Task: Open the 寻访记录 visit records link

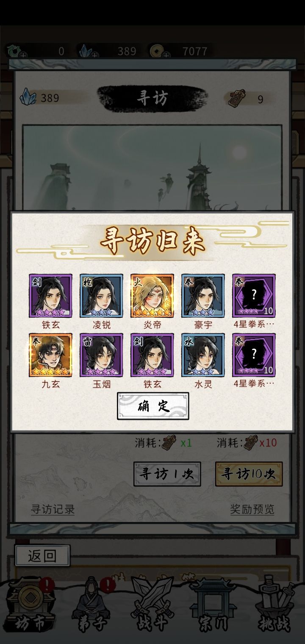Action: tap(53, 509)
